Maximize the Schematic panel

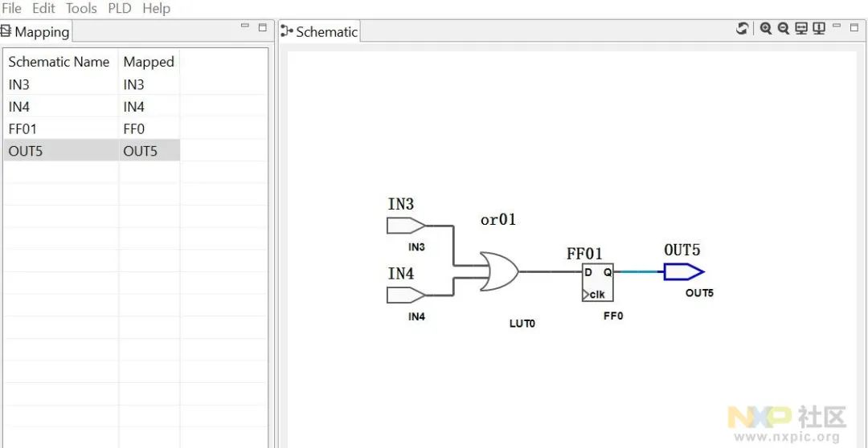[854, 27]
